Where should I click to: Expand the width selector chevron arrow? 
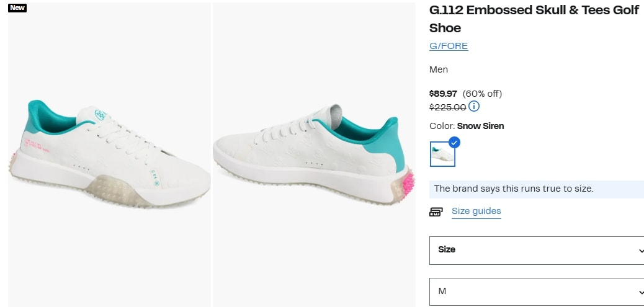[x=641, y=292]
